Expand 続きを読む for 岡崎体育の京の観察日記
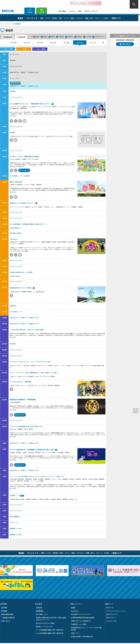The height and width of the screenshot is (644, 140). pos(13,410)
